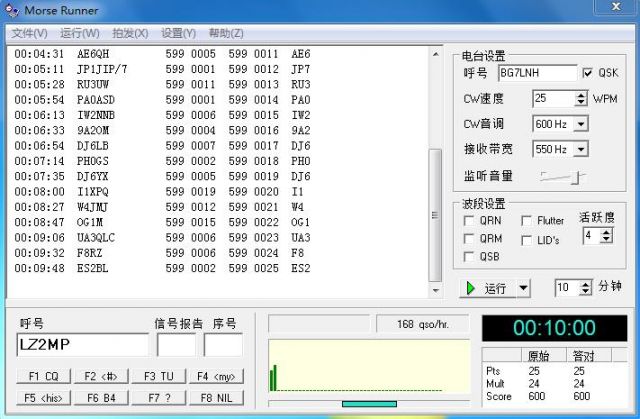Increase run duration minutes with up arrow
The height and width of the screenshot is (419, 640).
pyautogui.click(x=586, y=284)
